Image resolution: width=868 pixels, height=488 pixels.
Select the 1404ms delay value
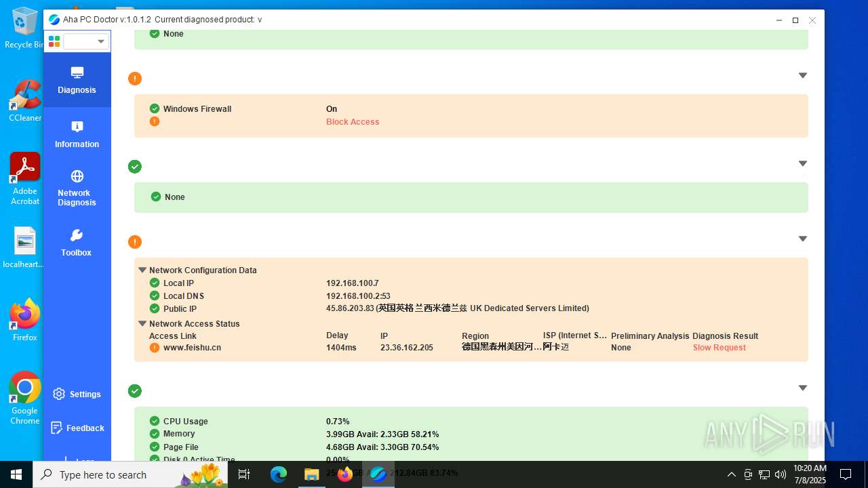point(341,348)
